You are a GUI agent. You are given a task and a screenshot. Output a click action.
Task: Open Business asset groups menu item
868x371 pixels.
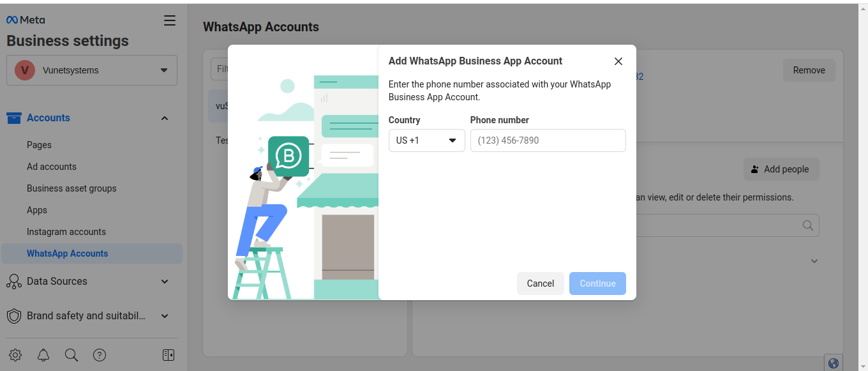coord(71,188)
